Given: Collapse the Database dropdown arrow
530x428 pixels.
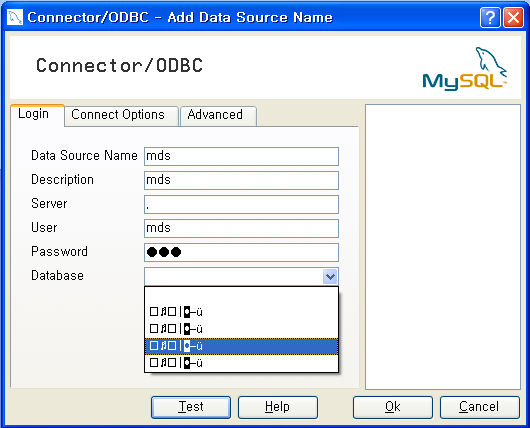Looking at the screenshot, I should point(330,277).
